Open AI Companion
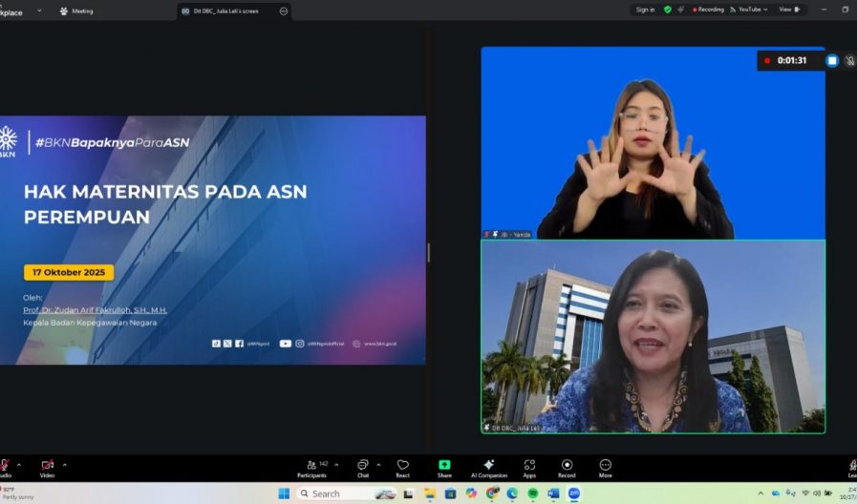This screenshot has height=504, width=857. 488,466
